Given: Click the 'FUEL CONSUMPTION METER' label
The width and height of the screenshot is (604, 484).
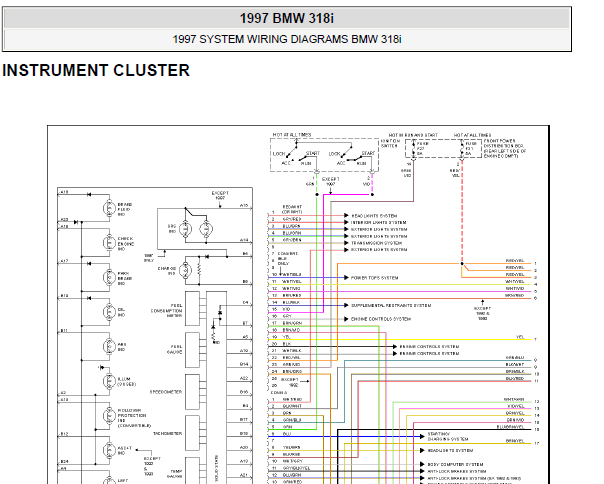Looking at the screenshot, I should tap(166, 311).
